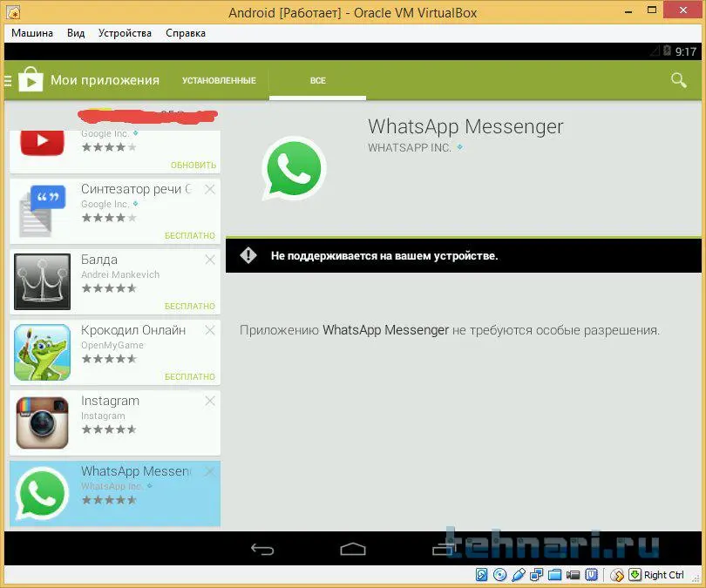Remove Синтезатор речи from the list
This screenshot has width=706, height=588.
(x=210, y=189)
